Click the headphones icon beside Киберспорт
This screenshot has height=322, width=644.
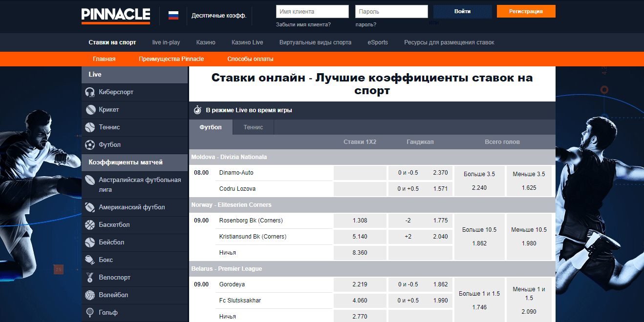pyautogui.click(x=90, y=92)
